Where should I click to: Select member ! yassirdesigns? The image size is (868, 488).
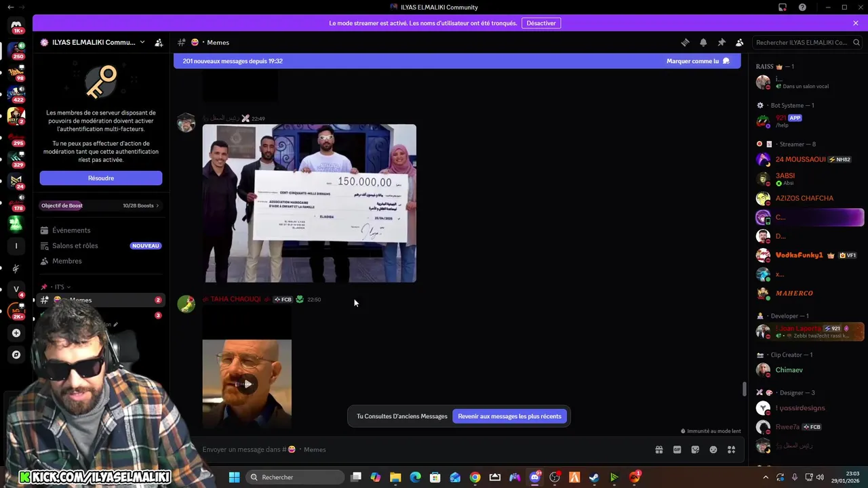pyautogui.click(x=810, y=408)
